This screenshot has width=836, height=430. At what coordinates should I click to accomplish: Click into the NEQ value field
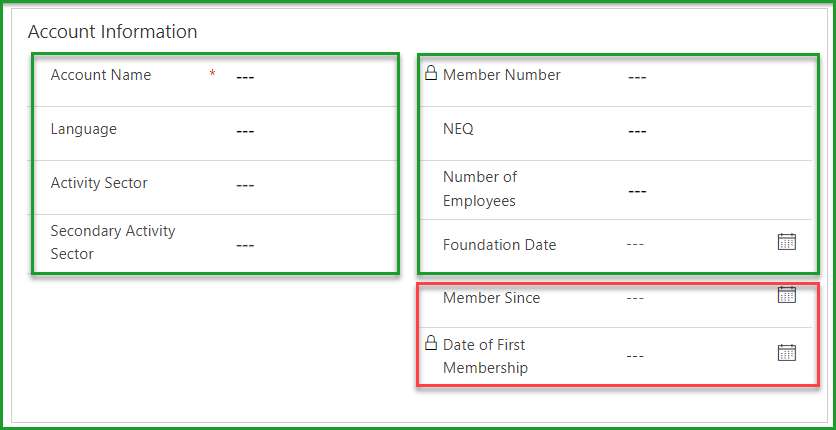point(637,131)
